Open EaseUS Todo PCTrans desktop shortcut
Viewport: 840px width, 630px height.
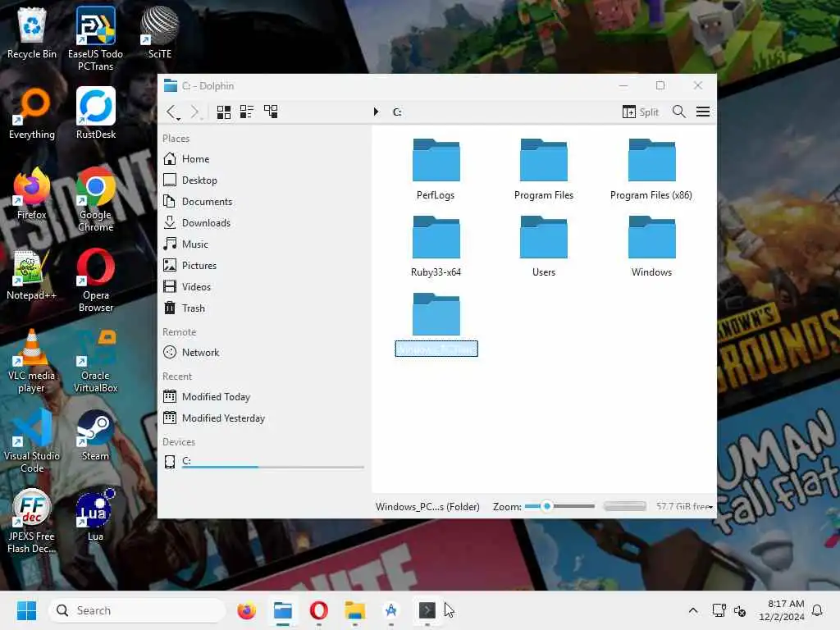[x=95, y=38]
